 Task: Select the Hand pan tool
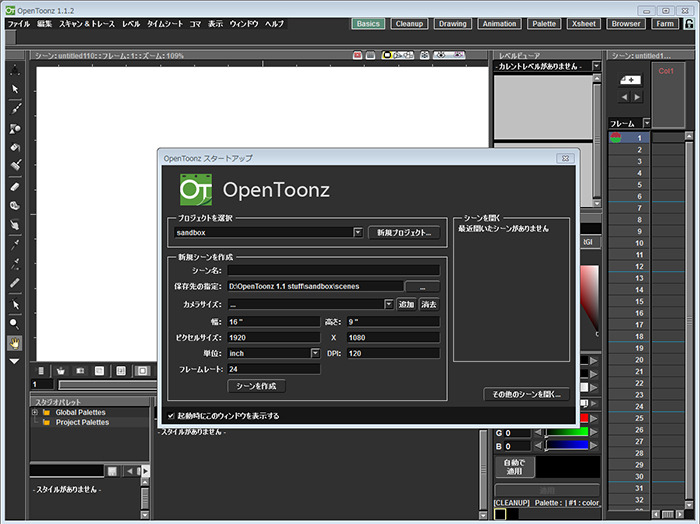tap(15, 343)
